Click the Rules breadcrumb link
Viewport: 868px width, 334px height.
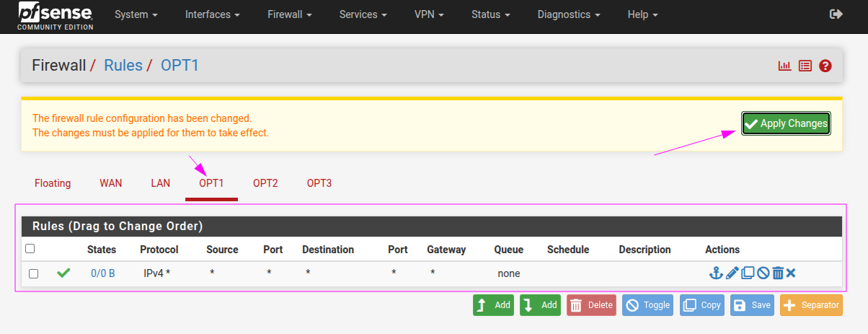pyautogui.click(x=123, y=66)
